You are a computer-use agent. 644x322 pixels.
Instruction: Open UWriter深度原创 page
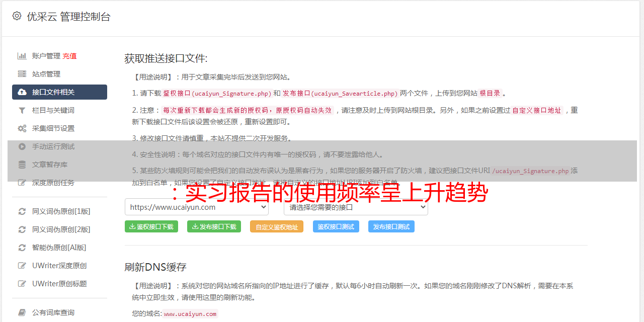pos(59,266)
